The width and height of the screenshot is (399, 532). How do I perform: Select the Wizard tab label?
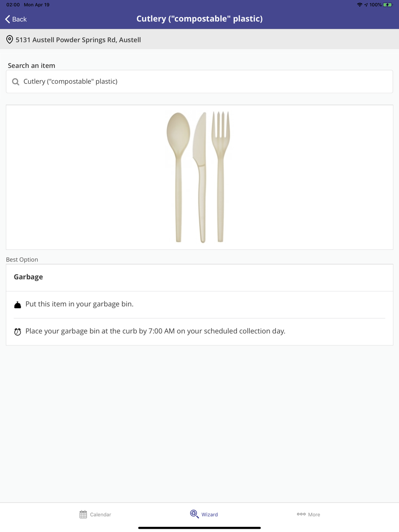point(209,514)
